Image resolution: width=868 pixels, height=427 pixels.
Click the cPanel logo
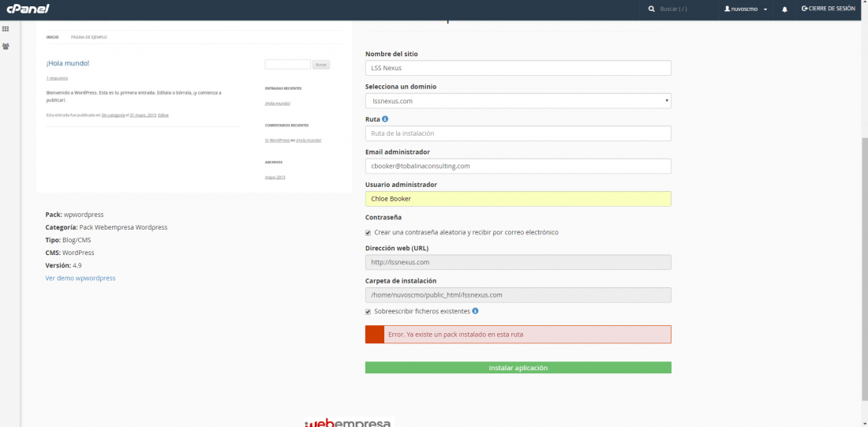pos(28,9)
